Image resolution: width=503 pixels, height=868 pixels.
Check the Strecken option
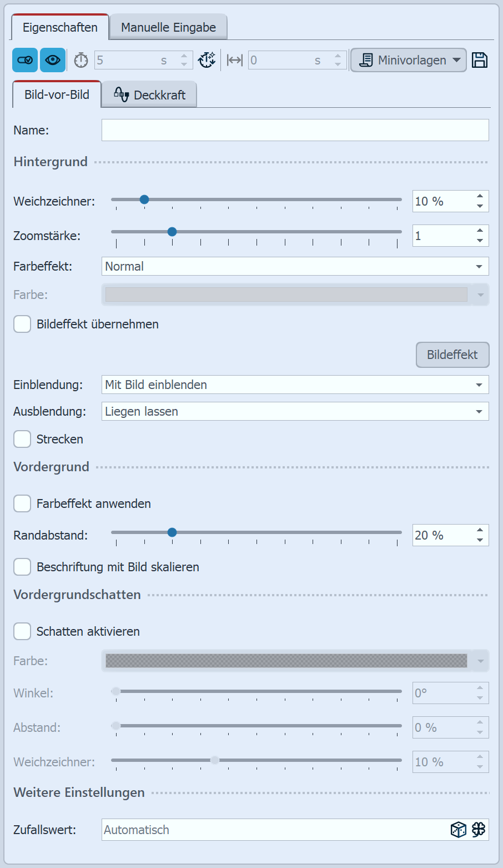[x=22, y=439]
